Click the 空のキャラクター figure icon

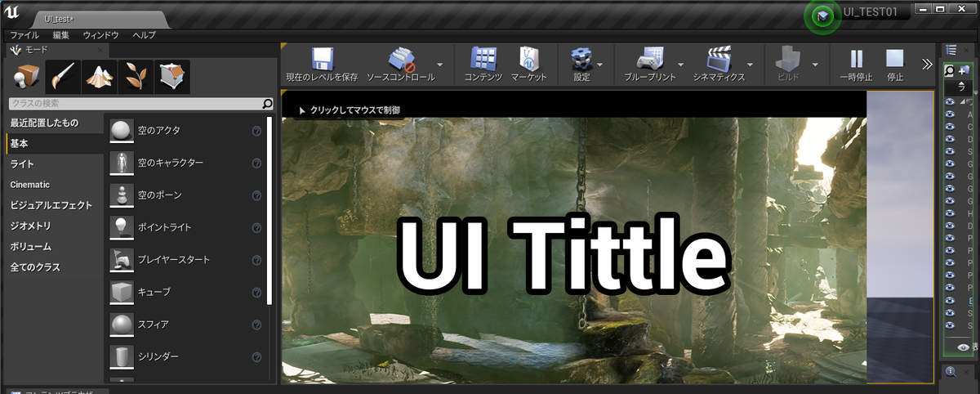pos(121,163)
